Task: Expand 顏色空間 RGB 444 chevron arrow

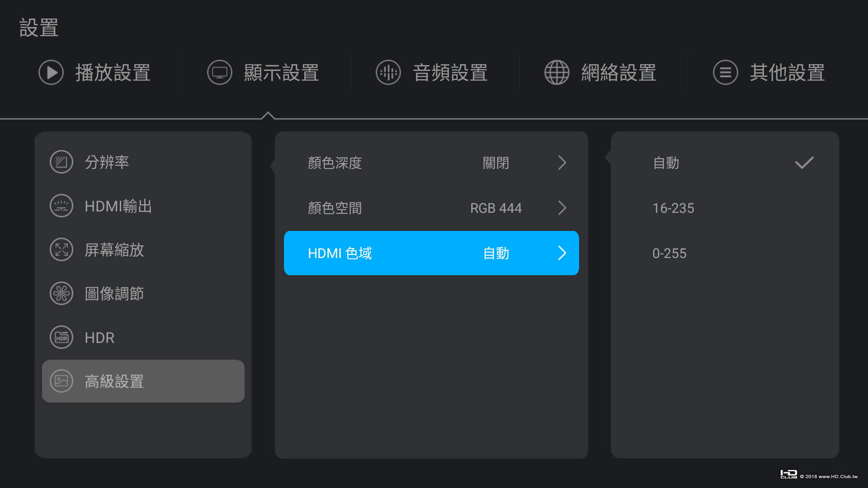Action: tap(562, 208)
